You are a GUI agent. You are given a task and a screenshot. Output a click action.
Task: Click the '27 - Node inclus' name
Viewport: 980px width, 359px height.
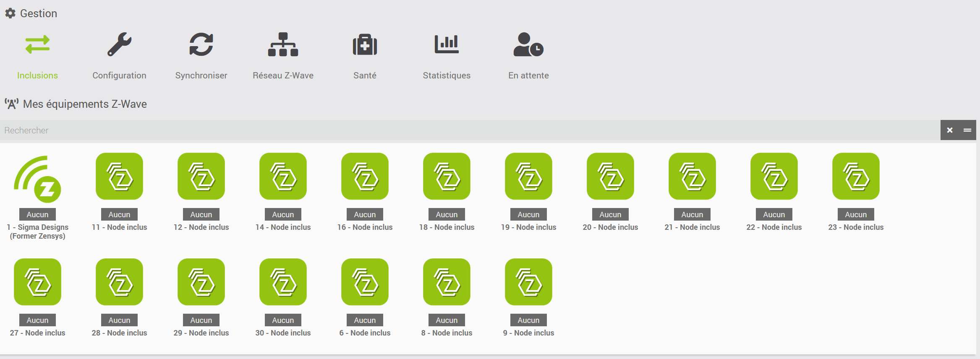pyautogui.click(x=37, y=333)
